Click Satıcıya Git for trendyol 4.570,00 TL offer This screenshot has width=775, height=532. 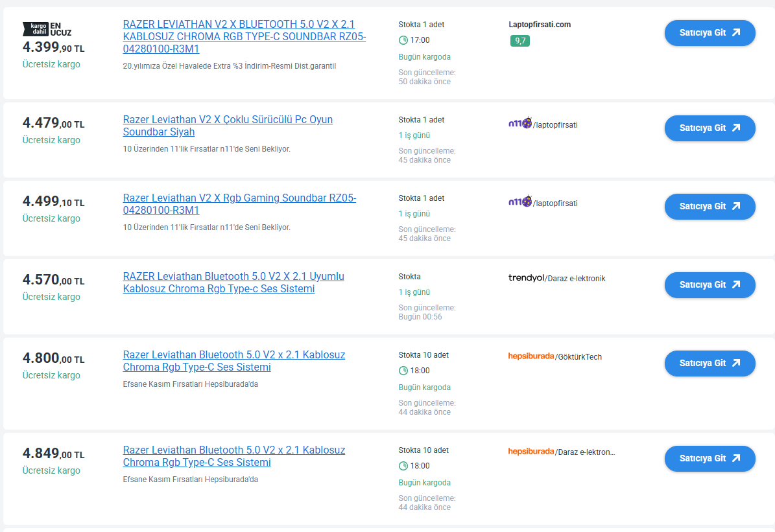point(709,285)
